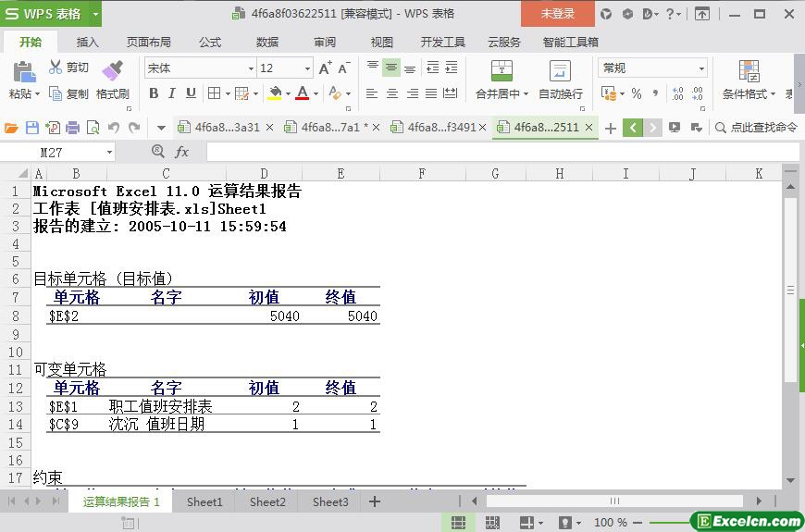The height and width of the screenshot is (532, 805).
Task: Toggle underline formatting
Action: (191, 93)
